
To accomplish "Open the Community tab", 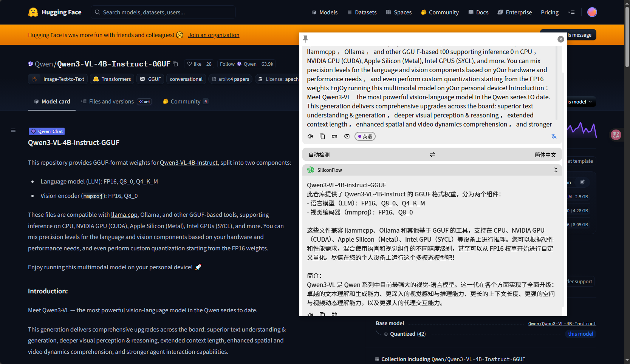I will [x=185, y=101].
